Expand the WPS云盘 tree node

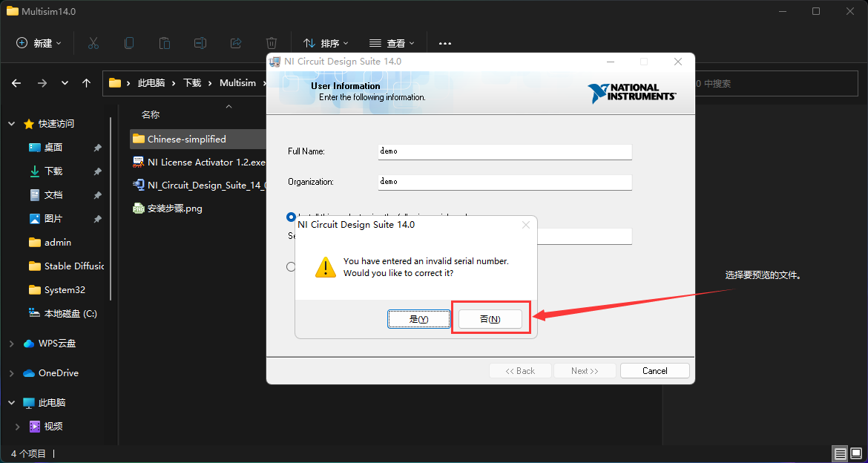coord(12,344)
